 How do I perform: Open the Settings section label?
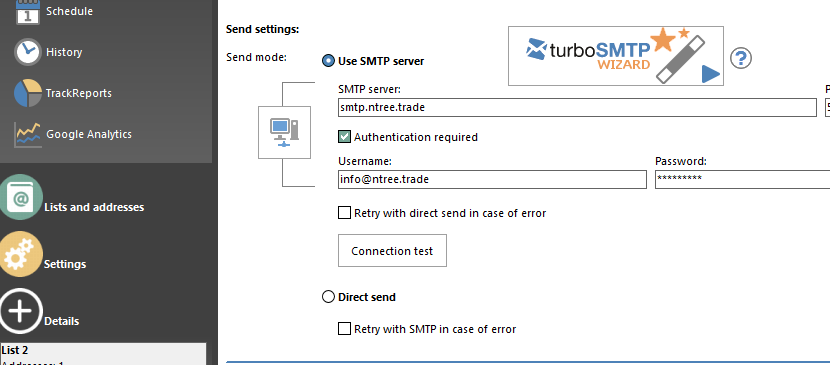click(x=65, y=264)
